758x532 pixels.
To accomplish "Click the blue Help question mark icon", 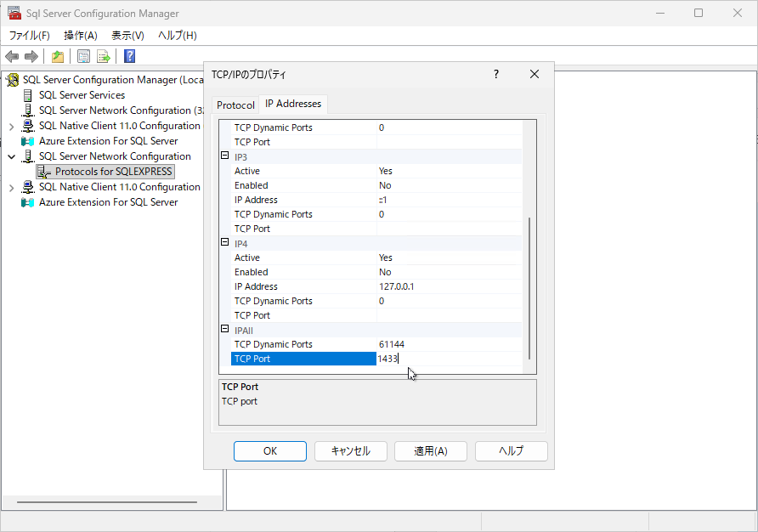I will click(129, 57).
